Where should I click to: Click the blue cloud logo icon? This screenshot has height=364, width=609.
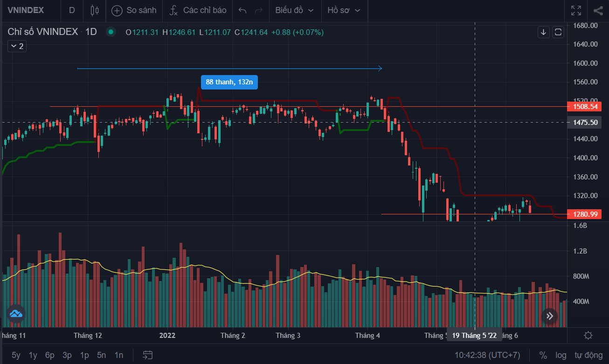point(16,315)
